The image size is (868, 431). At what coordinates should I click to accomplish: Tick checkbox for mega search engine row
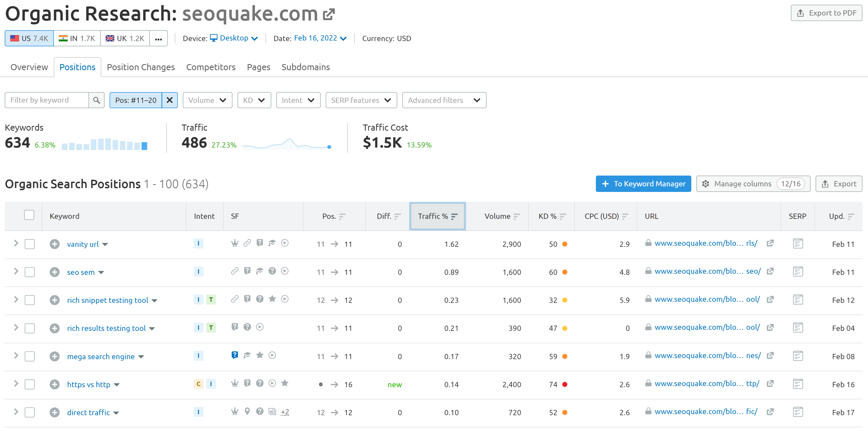tap(30, 356)
